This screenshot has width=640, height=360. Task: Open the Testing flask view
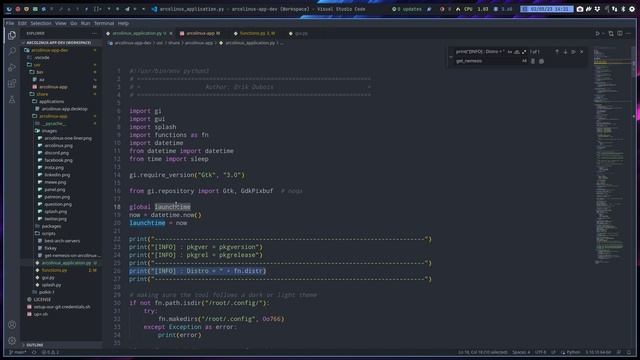12,99
